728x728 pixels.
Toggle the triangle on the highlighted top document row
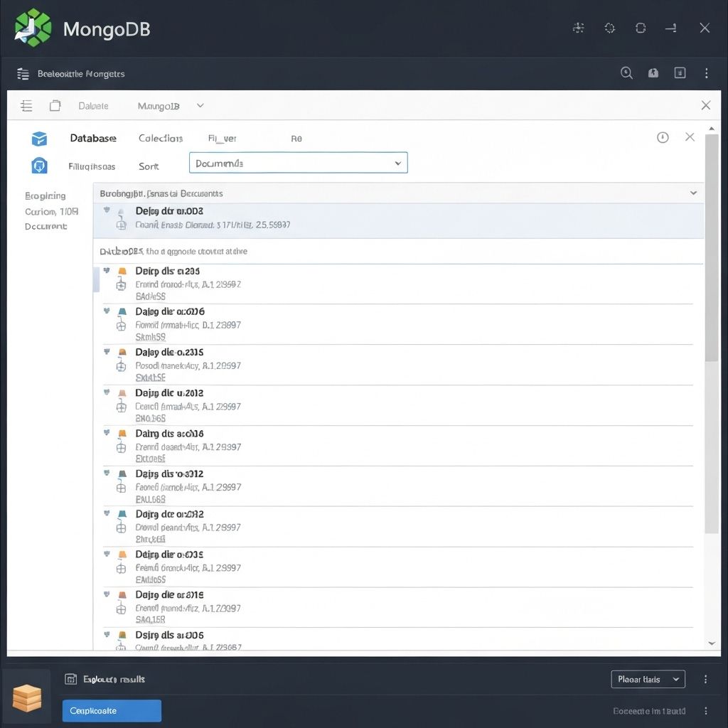[x=107, y=210]
